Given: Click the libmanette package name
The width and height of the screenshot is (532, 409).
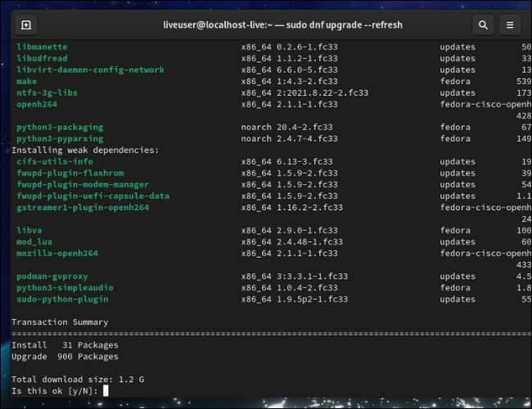Looking at the screenshot, I should (x=42, y=47).
